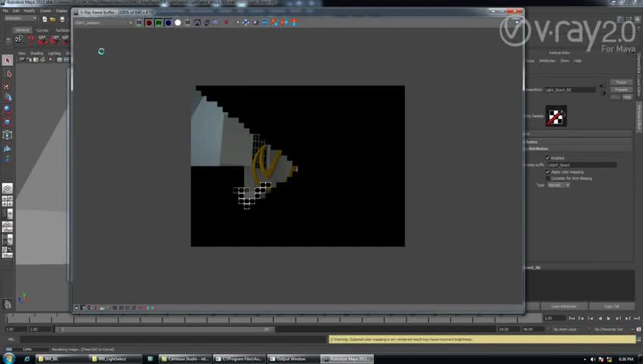Click the render element sample swatch thumbnail
The height and width of the screenshot is (364, 643).
[x=556, y=116]
